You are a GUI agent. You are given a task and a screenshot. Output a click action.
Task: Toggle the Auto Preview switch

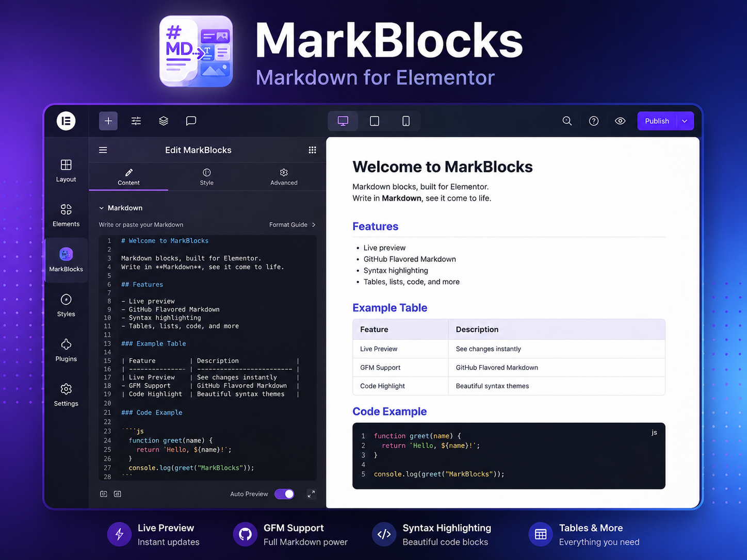pyautogui.click(x=284, y=494)
